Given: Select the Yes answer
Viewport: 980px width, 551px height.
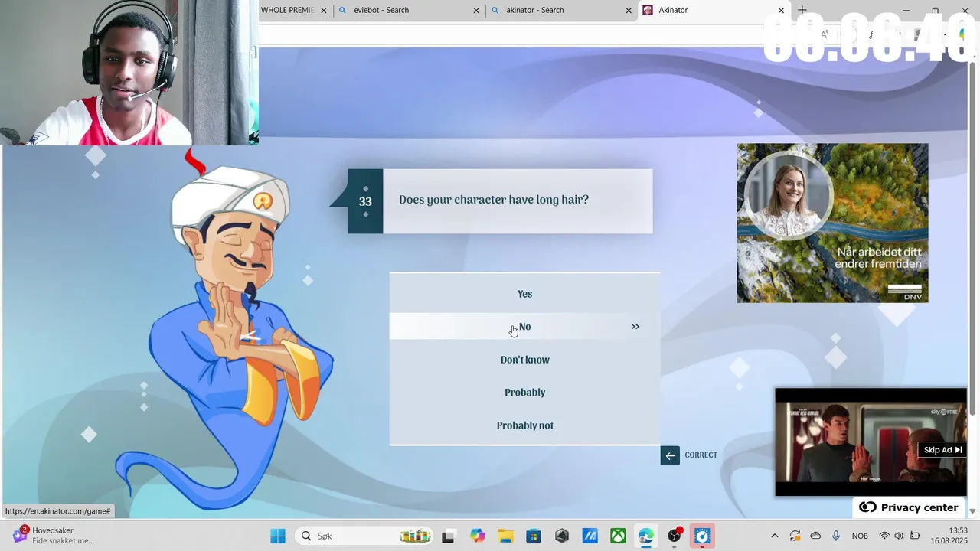Looking at the screenshot, I should (x=524, y=294).
